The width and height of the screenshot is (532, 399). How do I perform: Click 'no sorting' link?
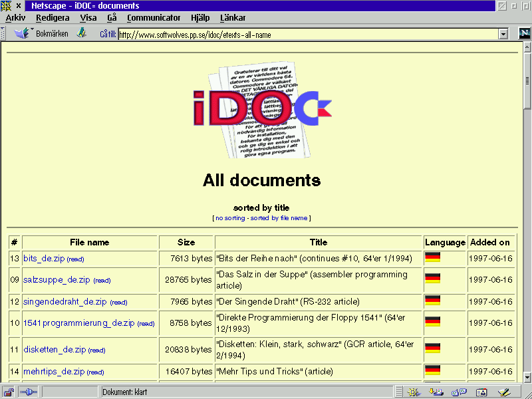[x=230, y=218]
